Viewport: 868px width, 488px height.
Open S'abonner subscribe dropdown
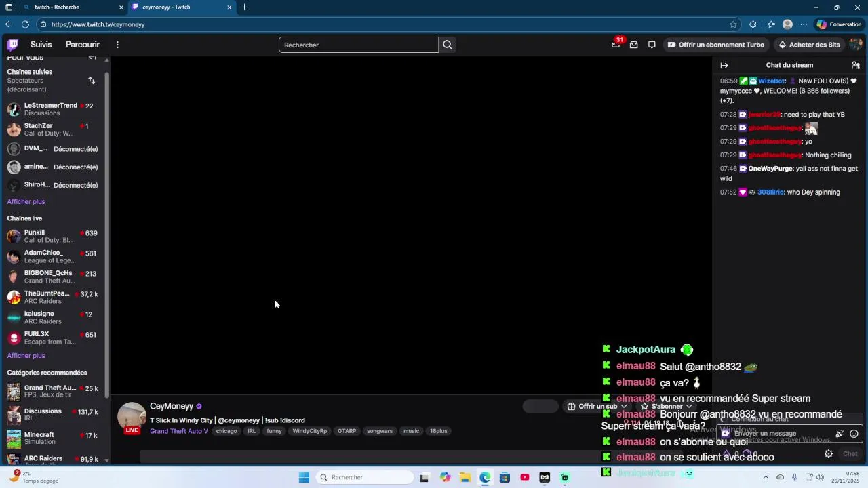pos(666,407)
